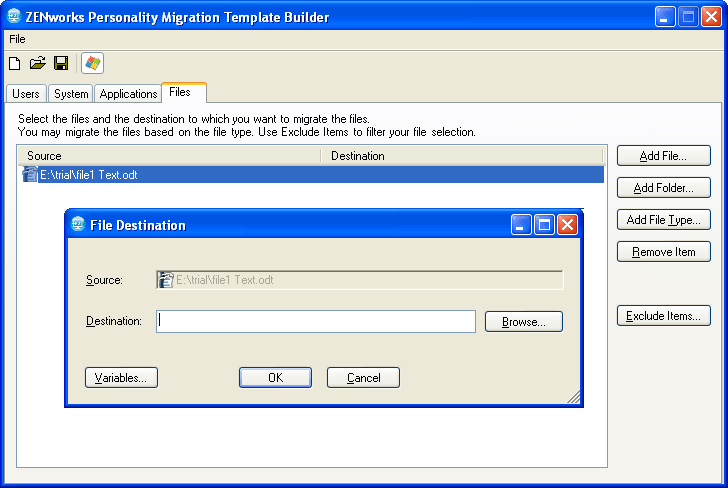Open the Exclude Items... dialog
This screenshot has height=488, width=728.
pyautogui.click(x=663, y=316)
